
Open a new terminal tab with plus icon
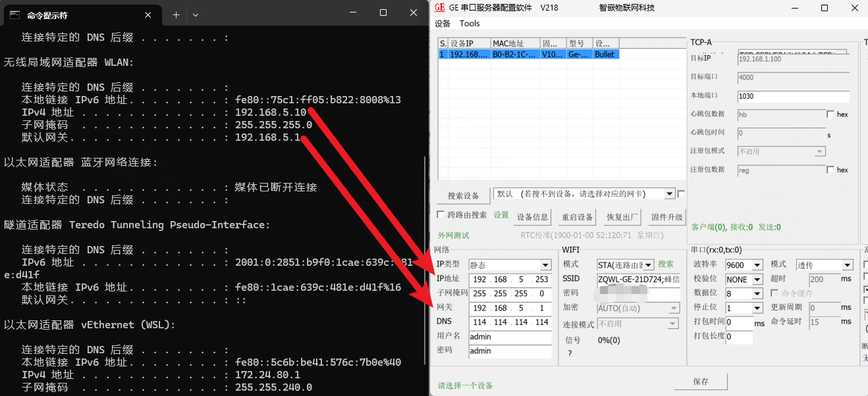point(176,14)
